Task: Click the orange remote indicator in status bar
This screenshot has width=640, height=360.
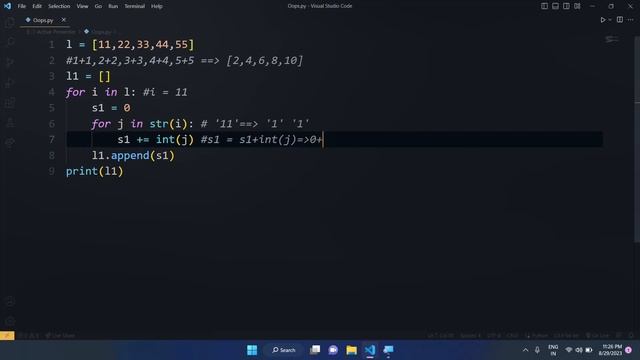Action: (x=7, y=336)
